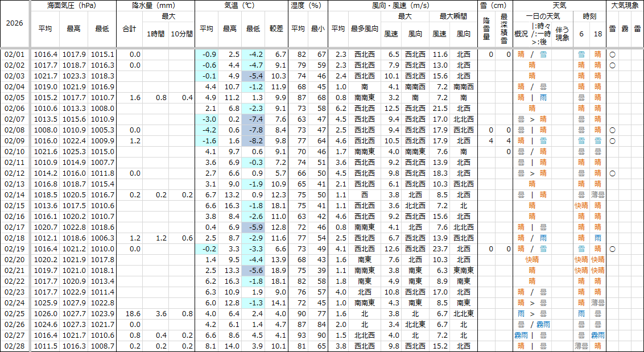Click the snow circle mark in 02/01 row

(612, 55)
